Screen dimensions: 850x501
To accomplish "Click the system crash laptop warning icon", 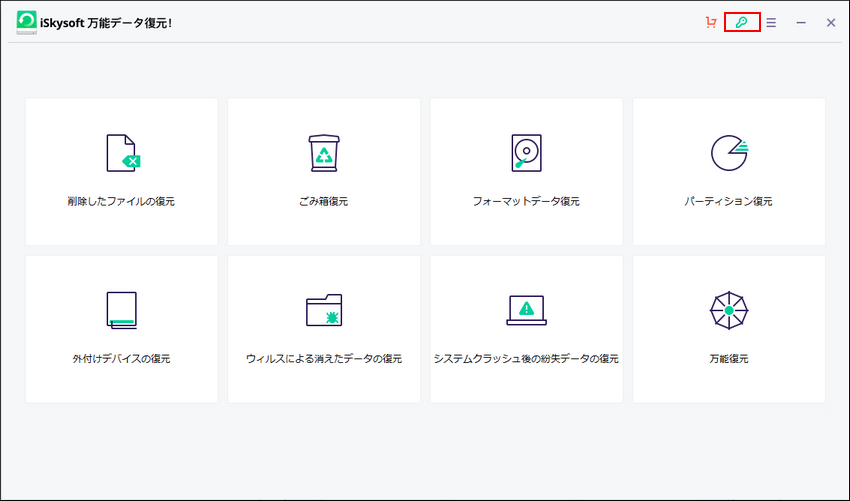I will (x=526, y=310).
